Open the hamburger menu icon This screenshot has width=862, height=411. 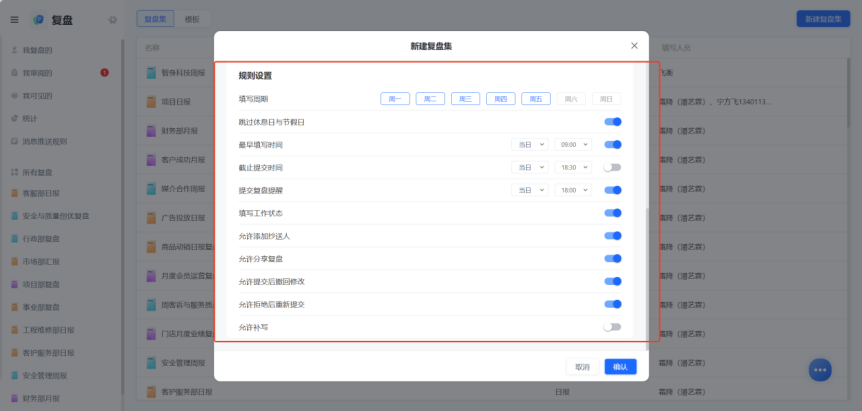tap(14, 20)
